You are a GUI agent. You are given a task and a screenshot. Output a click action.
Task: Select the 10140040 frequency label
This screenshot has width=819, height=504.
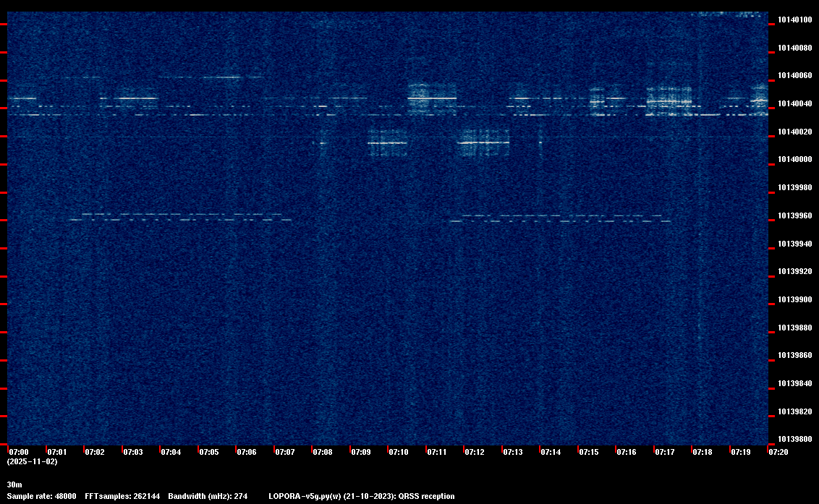[x=795, y=104]
